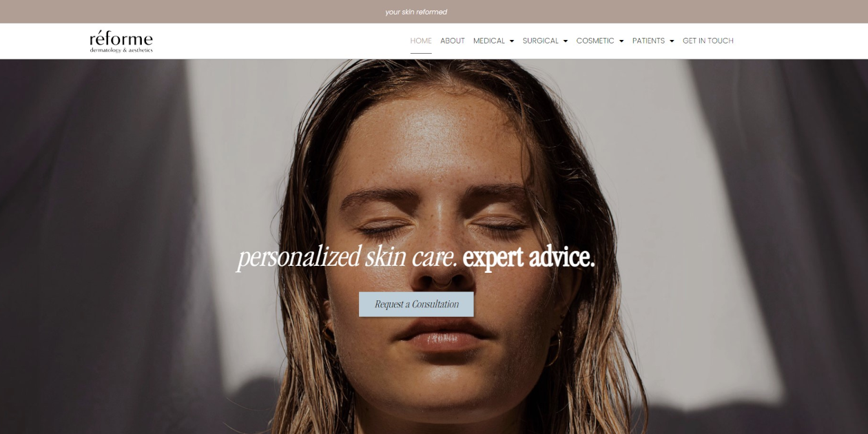Open the GET IN TOUCH link
The width and height of the screenshot is (868, 434).
click(x=708, y=41)
